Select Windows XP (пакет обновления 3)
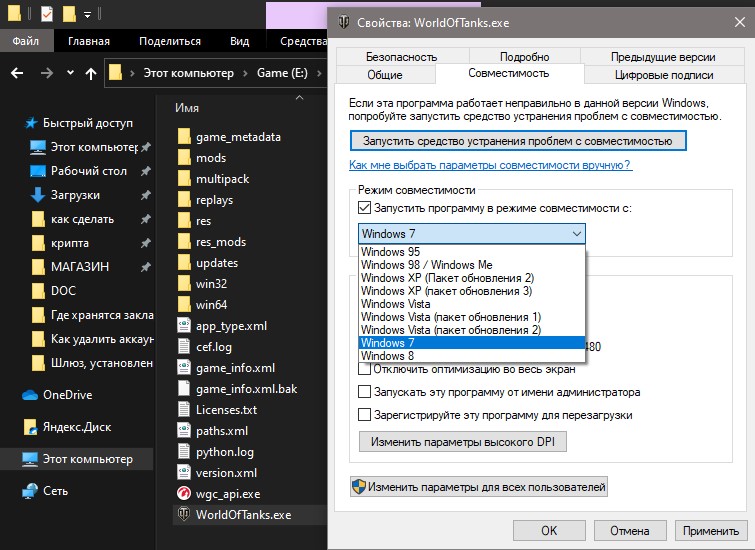Screen dimensions: 755x550 (x=472, y=291)
